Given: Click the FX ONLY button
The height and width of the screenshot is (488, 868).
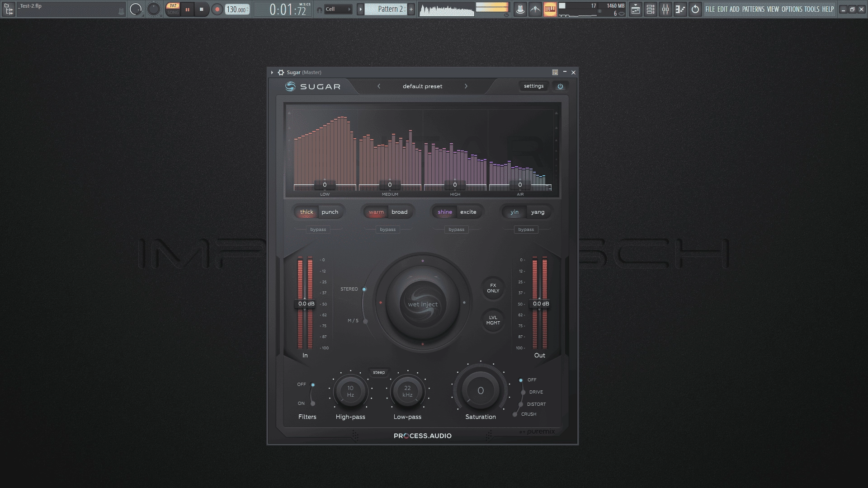Looking at the screenshot, I should pos(493,288).
